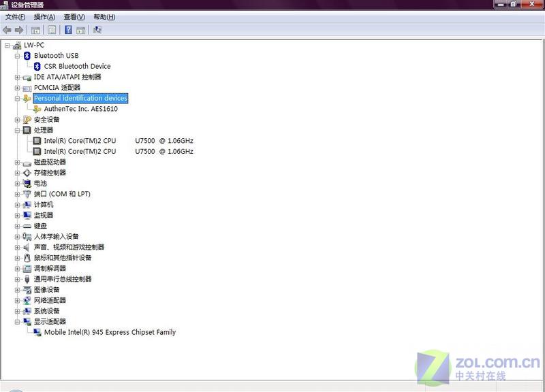Click the 端口 (COM 和 LPT) port icon
545x392 pixels.
27,194
